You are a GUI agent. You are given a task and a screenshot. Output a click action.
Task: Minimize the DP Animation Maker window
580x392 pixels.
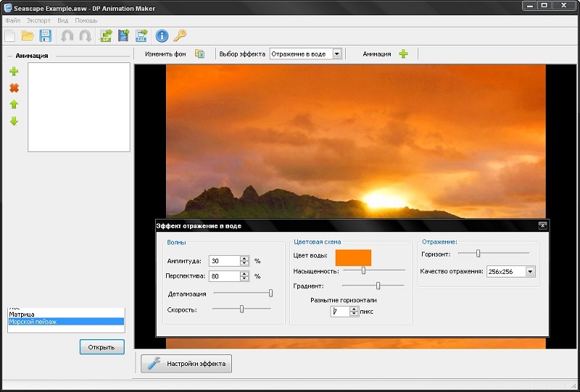[x=531, y=6]
